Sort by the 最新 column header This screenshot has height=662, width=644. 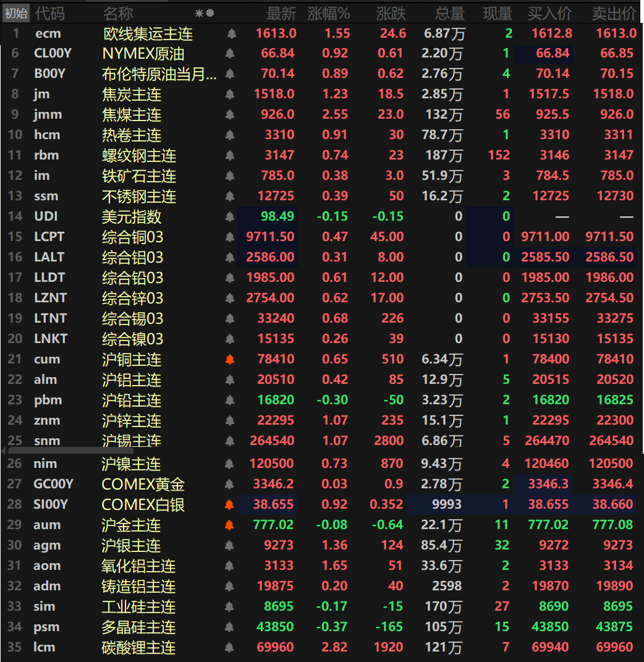pos(281,13)
